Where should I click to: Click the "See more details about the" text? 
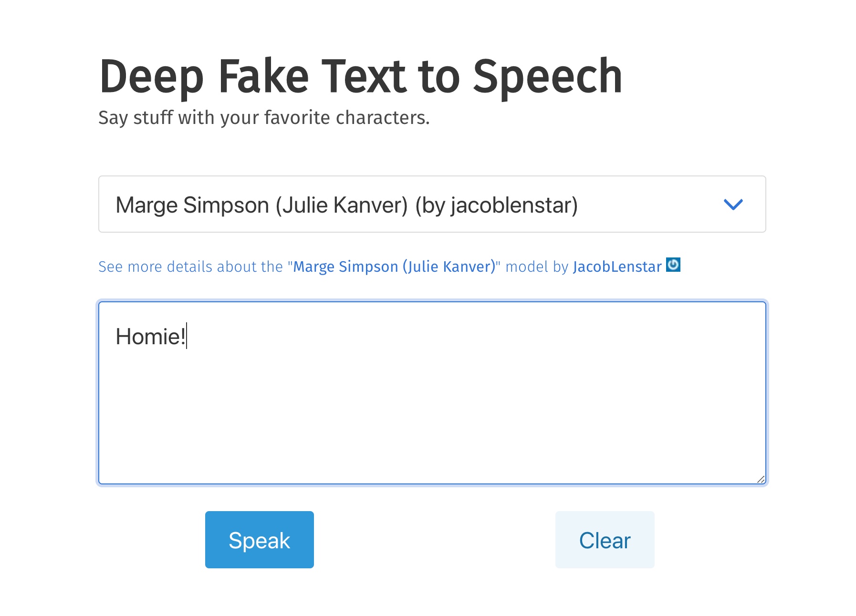pyautogui.click(x=190, y=267)
